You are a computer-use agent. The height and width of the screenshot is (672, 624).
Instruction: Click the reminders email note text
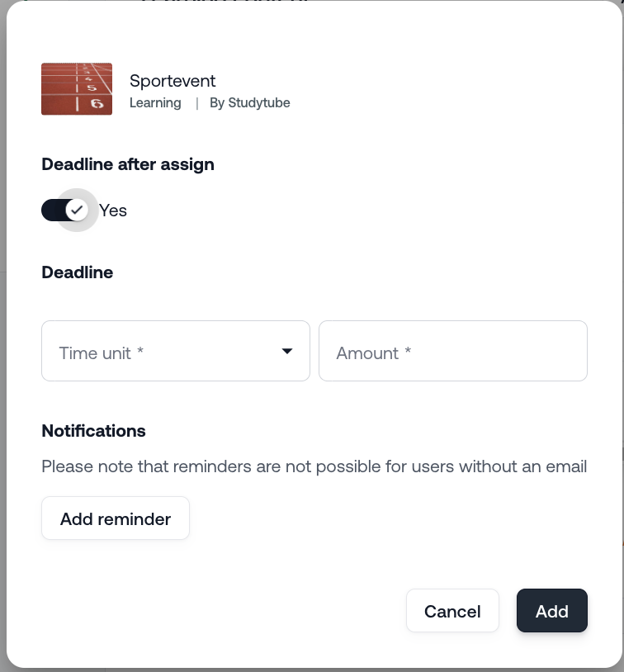pyautogui.click(x=314, y=466)
